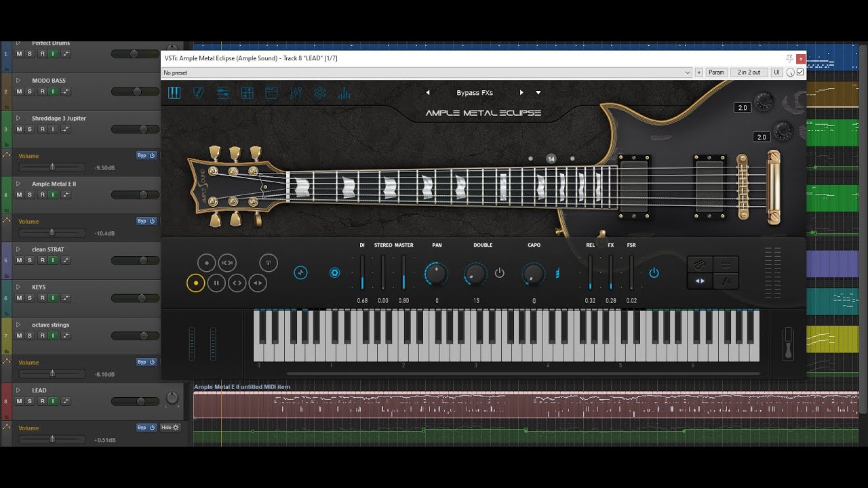Go to next preset with right arrow
This screenshot has width=868, height=488.
(521, 93)
